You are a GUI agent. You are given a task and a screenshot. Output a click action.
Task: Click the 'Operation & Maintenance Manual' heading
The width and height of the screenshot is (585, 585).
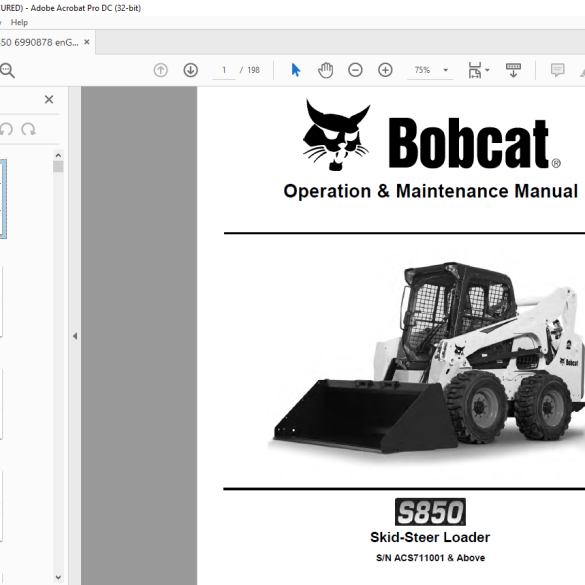[431, 191]
